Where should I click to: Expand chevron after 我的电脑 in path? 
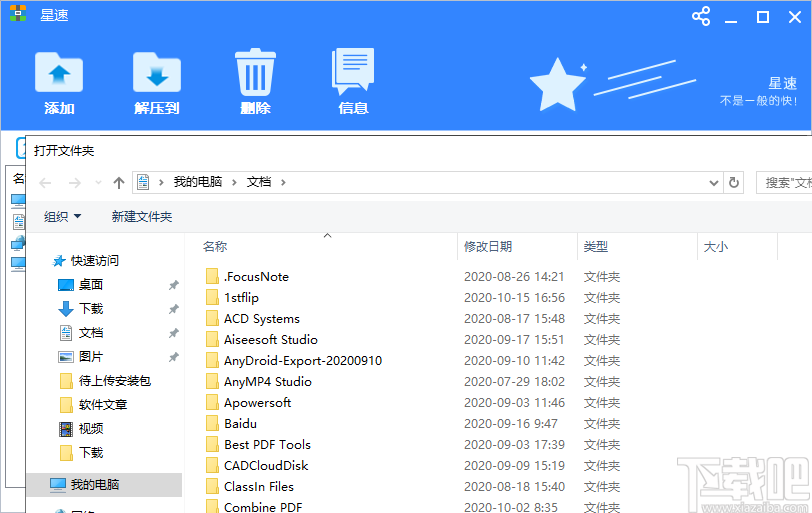[234, 182]
